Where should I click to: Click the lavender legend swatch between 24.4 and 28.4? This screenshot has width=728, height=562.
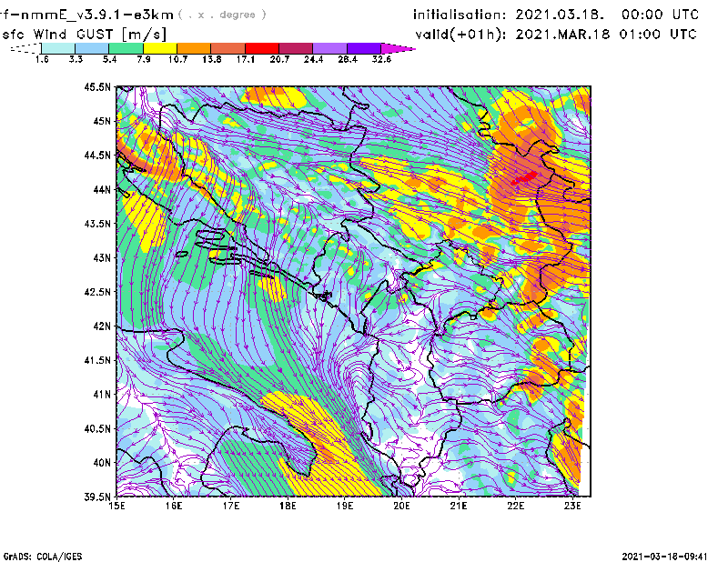pos(329,48)
